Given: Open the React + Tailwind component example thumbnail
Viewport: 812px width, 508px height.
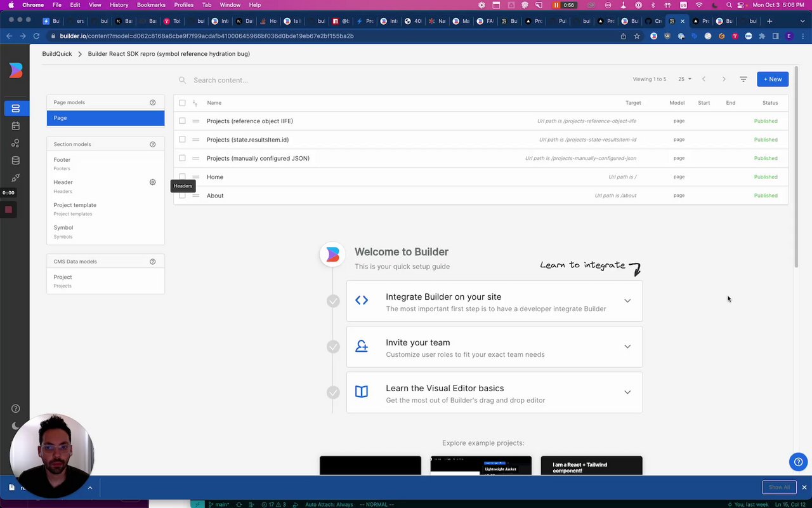Looking at the screenshot, I should point(591,465).
